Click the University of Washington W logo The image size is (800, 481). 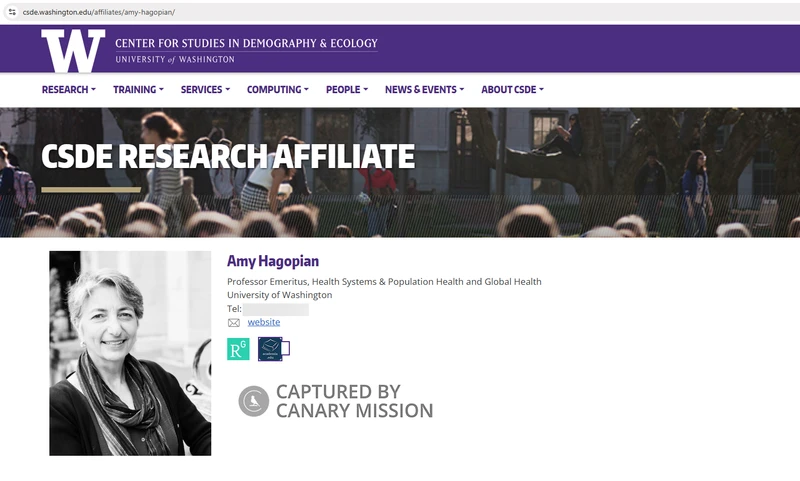[73, 50]
